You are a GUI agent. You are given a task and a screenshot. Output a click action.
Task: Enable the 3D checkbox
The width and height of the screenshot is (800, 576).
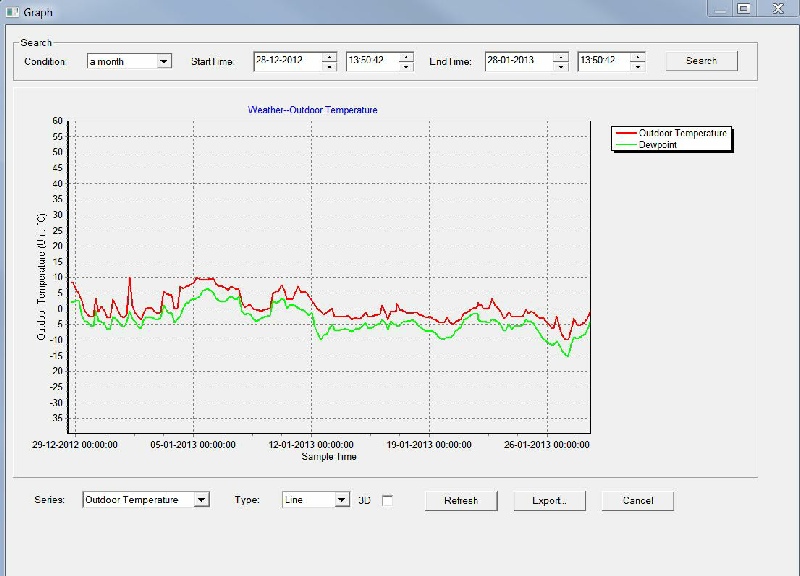coord(388,501)
